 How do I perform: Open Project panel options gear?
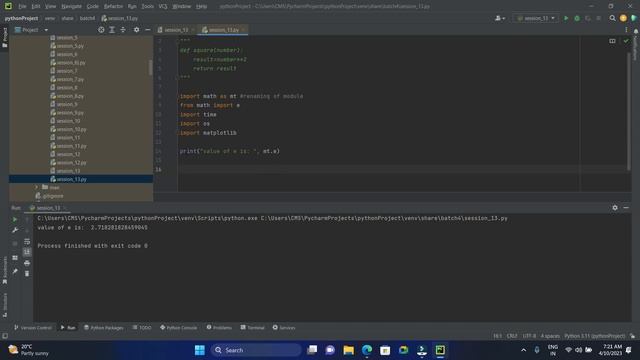[136, 30]
